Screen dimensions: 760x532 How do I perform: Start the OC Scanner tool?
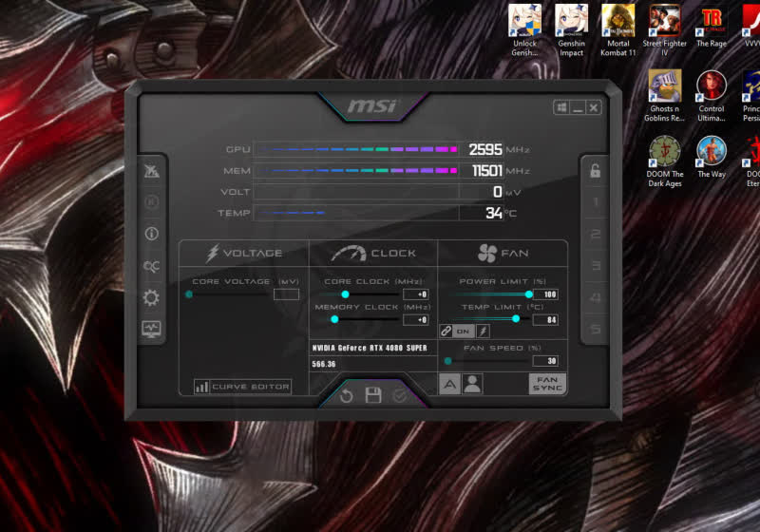[152, 266]
